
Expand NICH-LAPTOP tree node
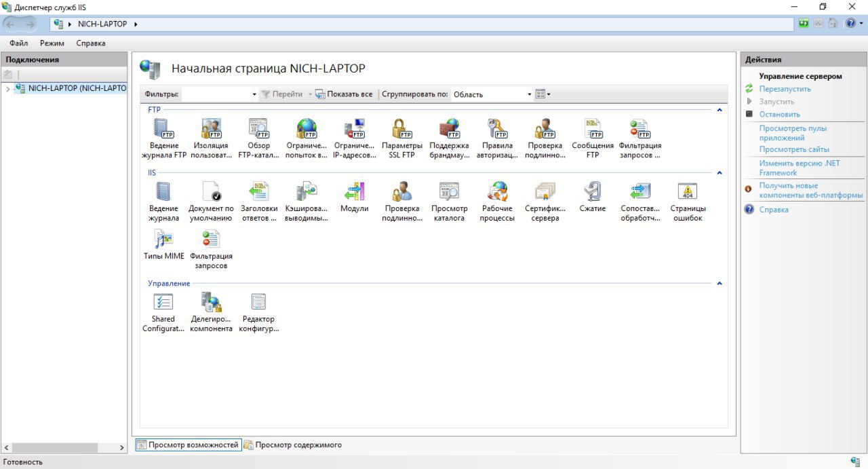(x=7, y=88)
